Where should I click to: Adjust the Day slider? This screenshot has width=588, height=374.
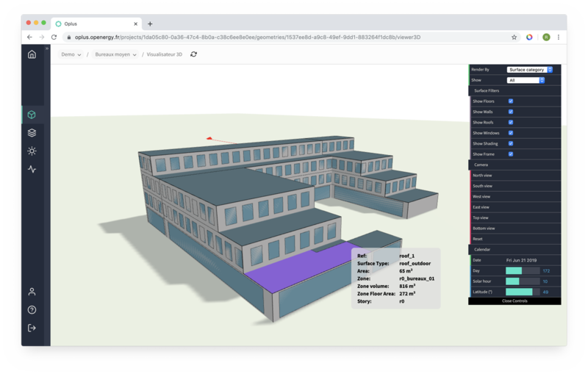coord(523,270)
